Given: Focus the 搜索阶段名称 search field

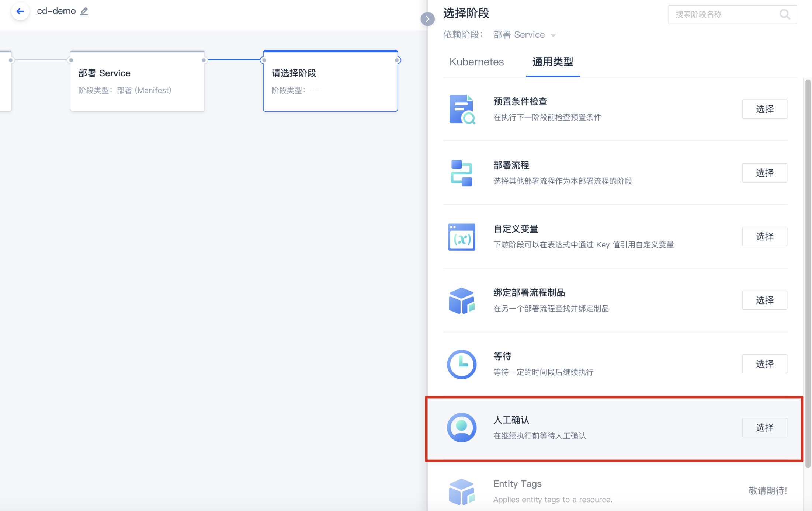Looking at the screenshot, I should pyautogui.click(x=723, y=14).
